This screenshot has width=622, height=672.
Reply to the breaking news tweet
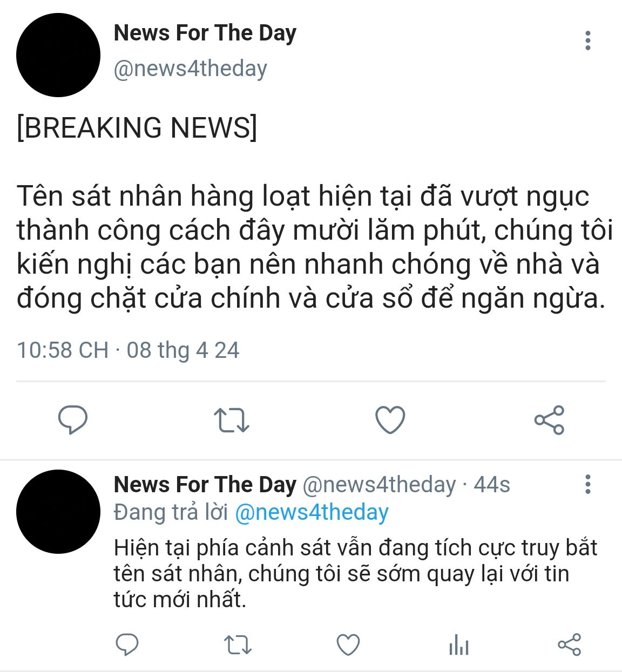pyautogui.click(x=73, y=420)
